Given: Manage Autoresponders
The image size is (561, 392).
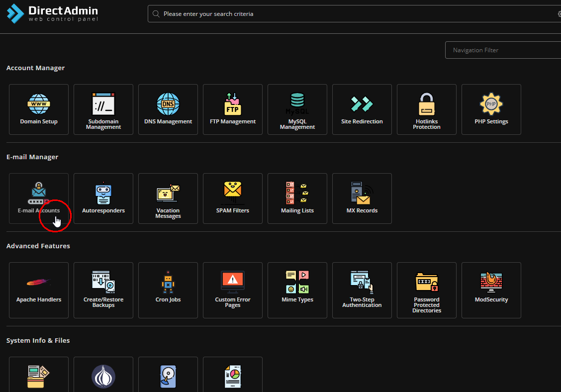Looking at the screenshot, I should pos(103,198).
